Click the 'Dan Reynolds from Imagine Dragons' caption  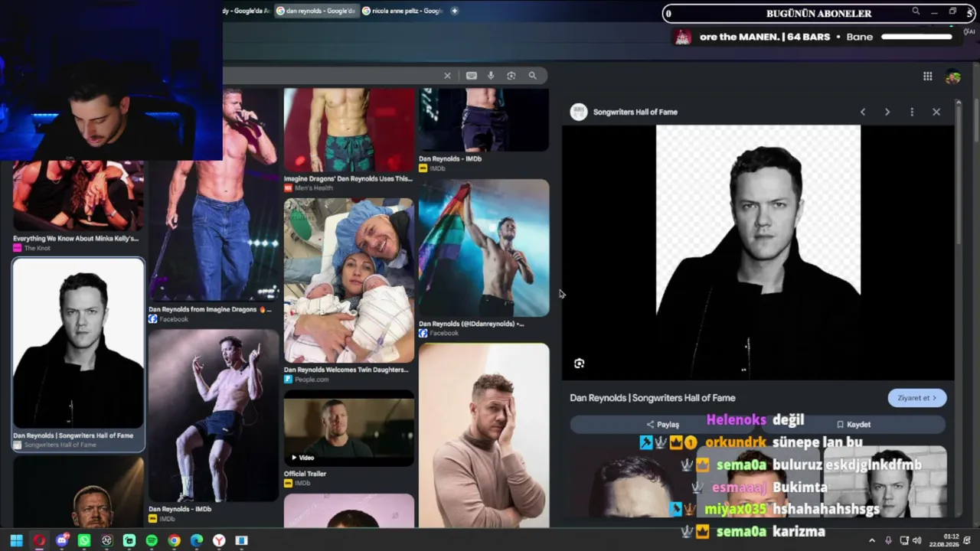click(209, 310)
